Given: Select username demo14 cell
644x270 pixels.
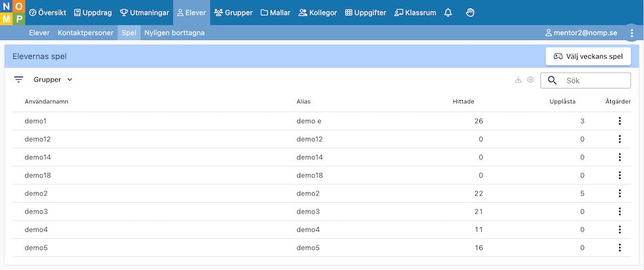Looking at the screenshot, I should [x=37, y=157].
